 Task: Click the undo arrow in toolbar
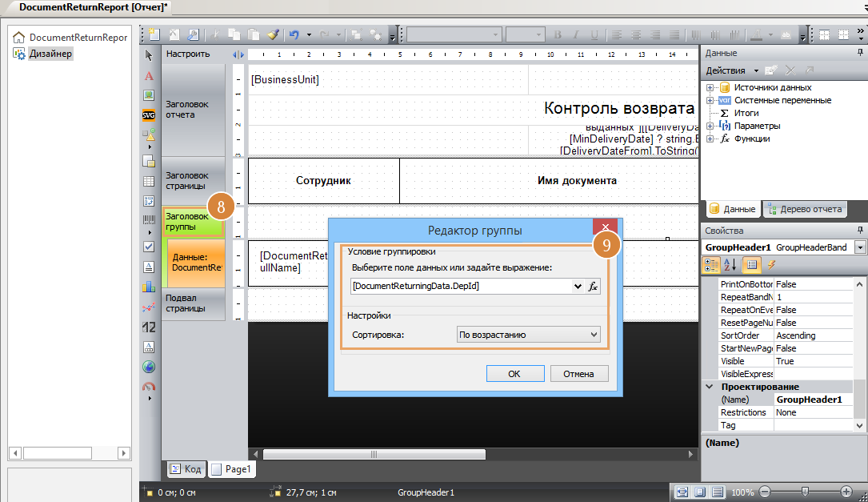[x=294, y=35]
